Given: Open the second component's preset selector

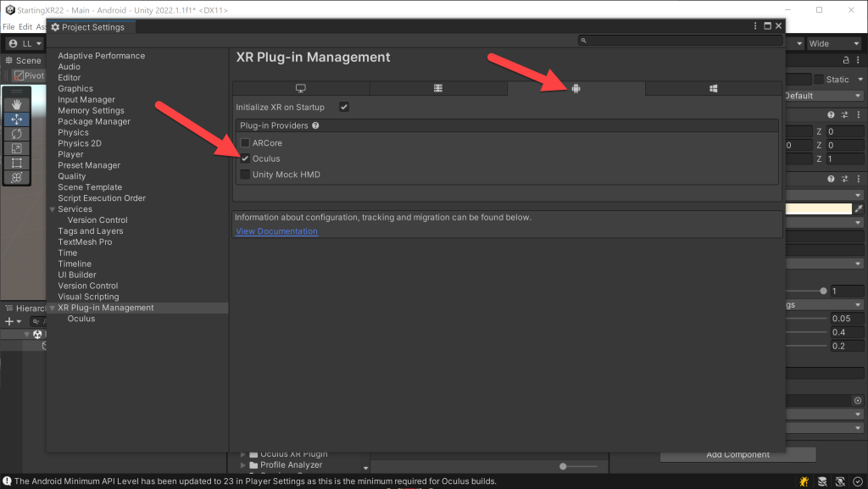Looking at the screenshot, I should (x=845, y=179).
